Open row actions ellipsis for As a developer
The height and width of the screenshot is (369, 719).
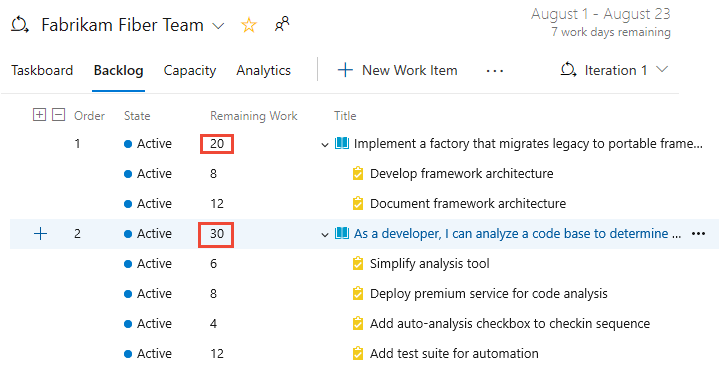click(x=698, y=234)
